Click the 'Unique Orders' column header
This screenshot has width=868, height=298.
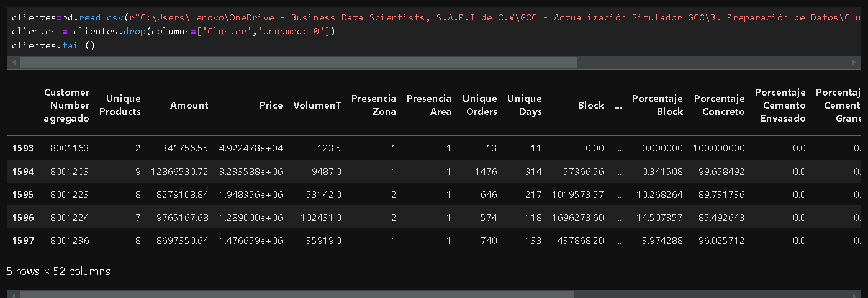[479, 106]
